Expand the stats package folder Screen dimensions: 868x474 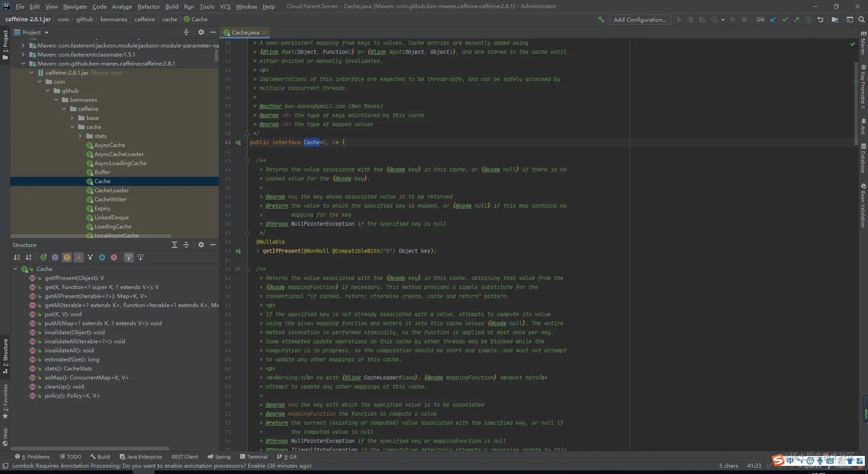point(80,136)
